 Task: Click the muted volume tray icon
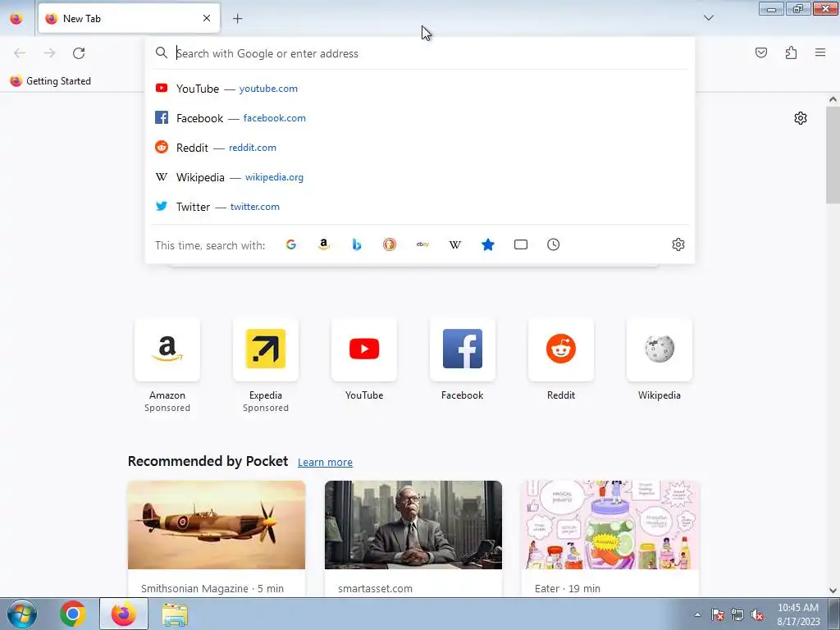(757, 615)
